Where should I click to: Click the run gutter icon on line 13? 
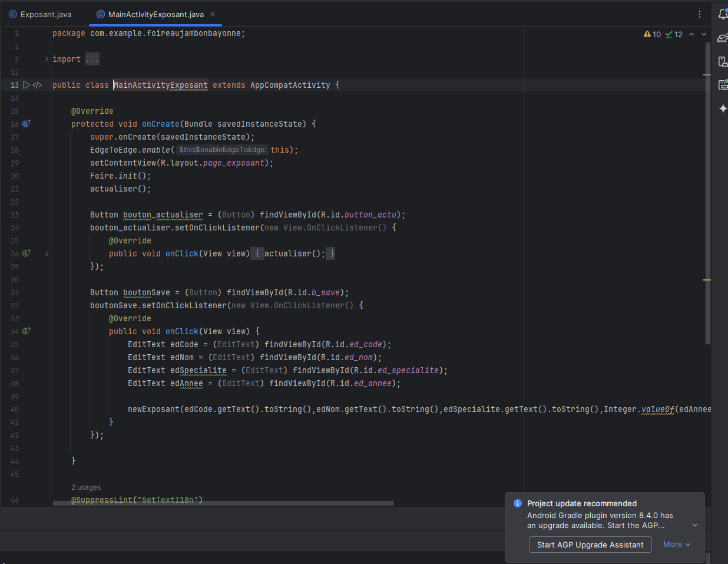pyautogui.click(x=26, y=85)
